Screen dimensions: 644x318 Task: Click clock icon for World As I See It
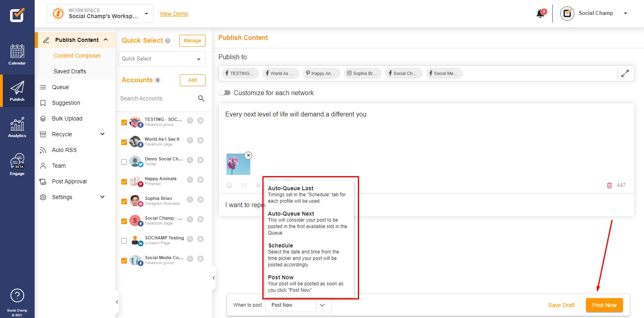tap(190, 140)
